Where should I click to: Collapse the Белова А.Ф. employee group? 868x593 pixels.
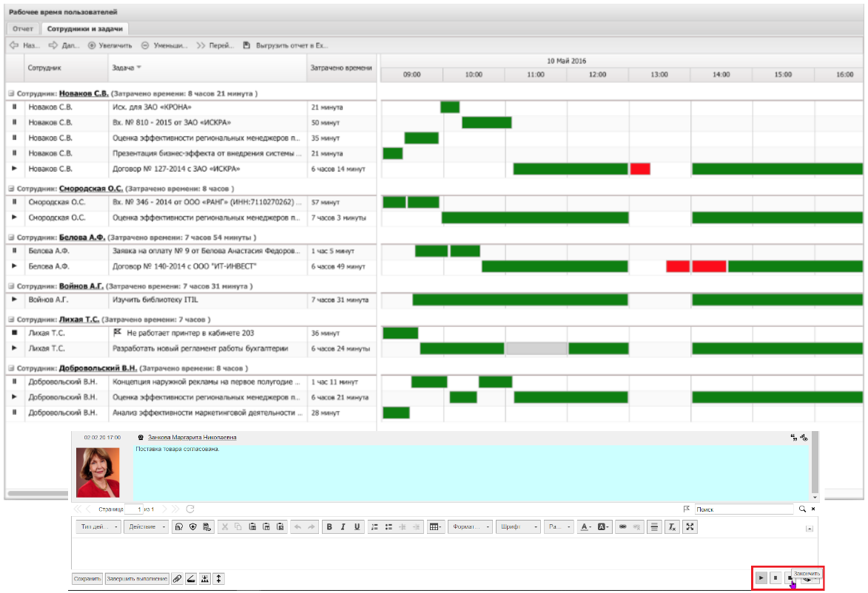click(x=11, y=238)
